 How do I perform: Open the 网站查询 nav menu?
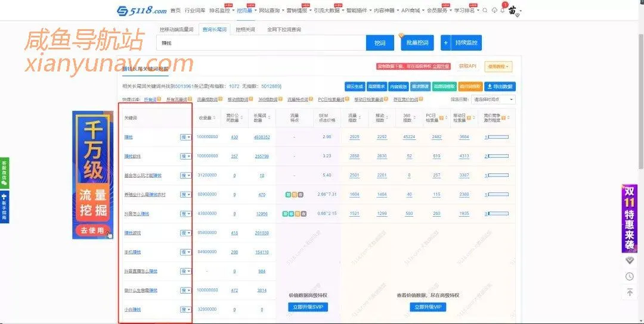coord(271,10)
